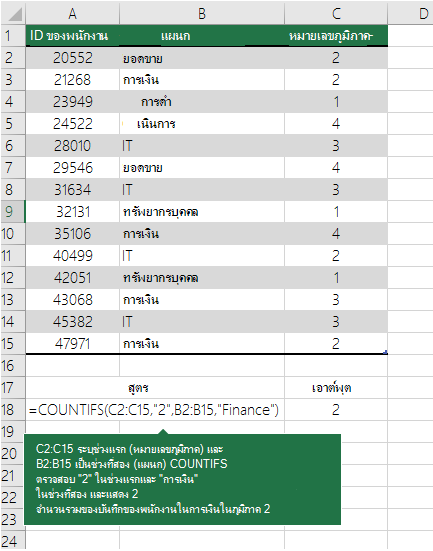This screenshot has height=551, width=433.
Task: Select row 24 header
Action: coord(13,541)
